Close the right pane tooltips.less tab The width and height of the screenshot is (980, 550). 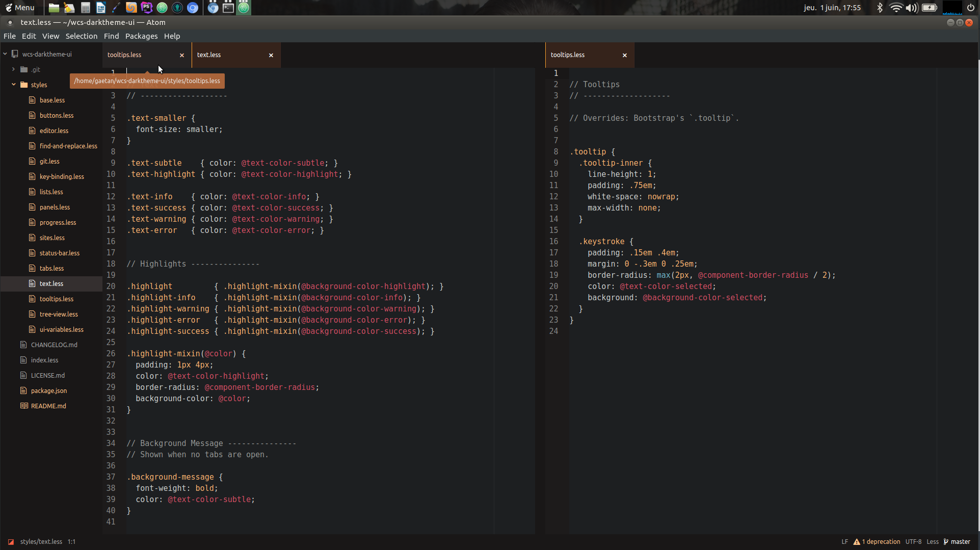tap(625, 55)
